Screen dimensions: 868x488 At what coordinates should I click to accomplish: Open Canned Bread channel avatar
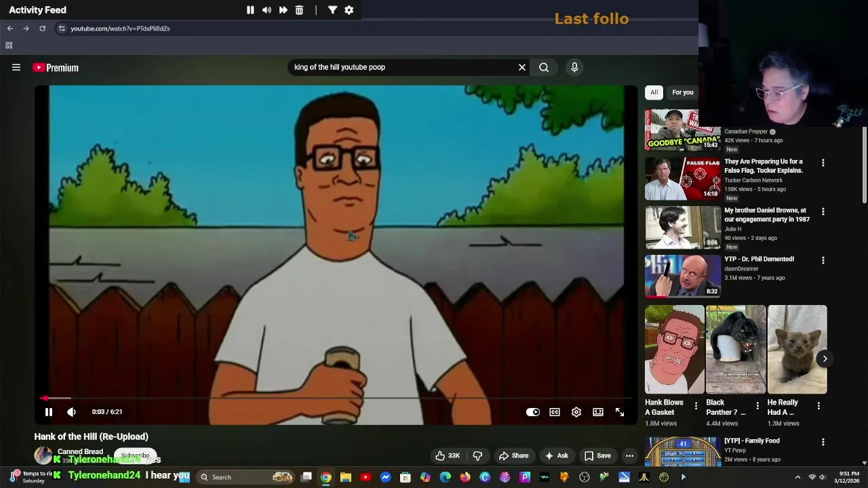(43, 455)
